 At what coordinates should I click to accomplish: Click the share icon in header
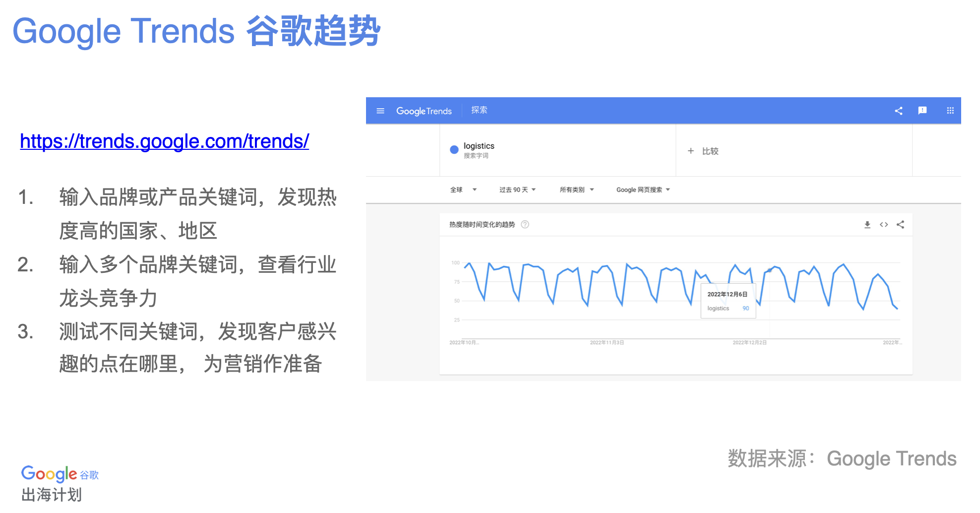(x=899, y=111)
